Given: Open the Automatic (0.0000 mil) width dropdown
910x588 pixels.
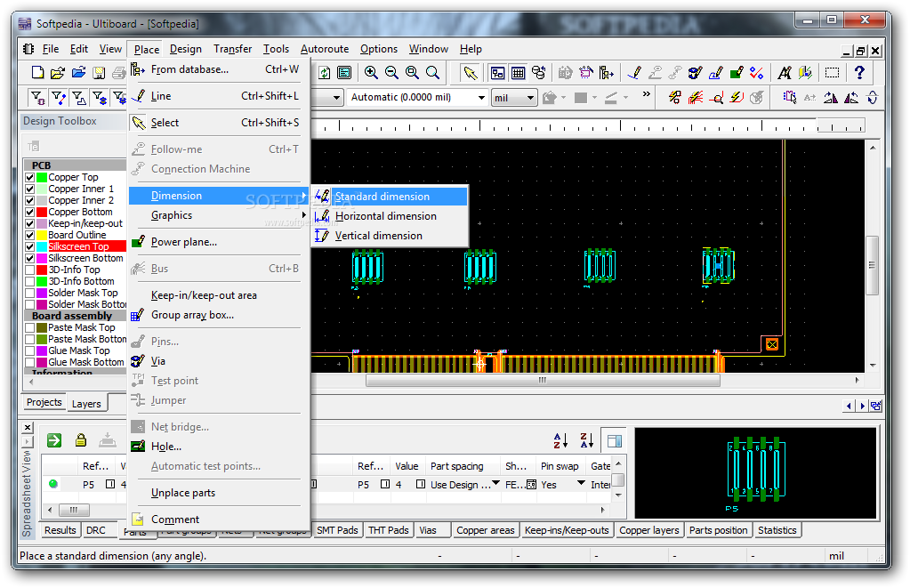Looking at the screenshot, I should [x=481, y=98].
